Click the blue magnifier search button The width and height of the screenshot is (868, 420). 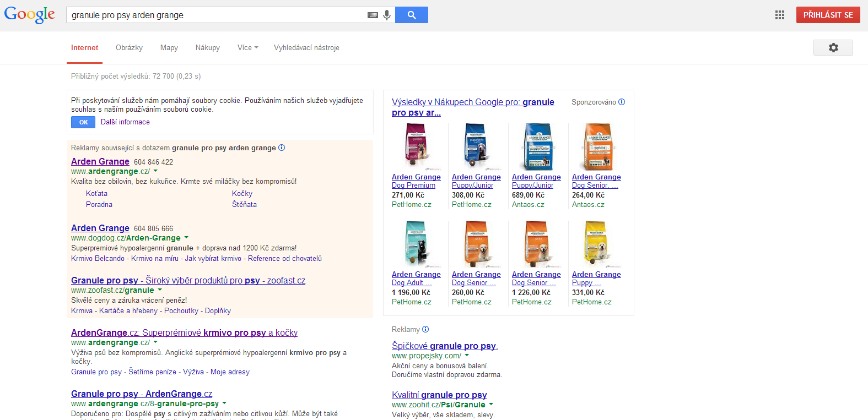[x=412, y=15]
